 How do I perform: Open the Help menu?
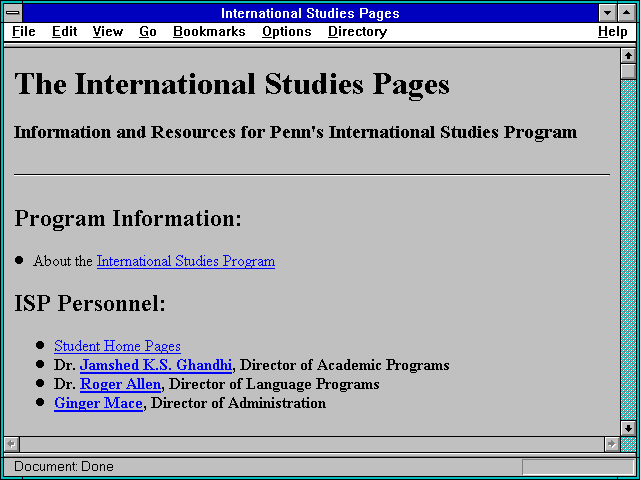coord(612,32)
